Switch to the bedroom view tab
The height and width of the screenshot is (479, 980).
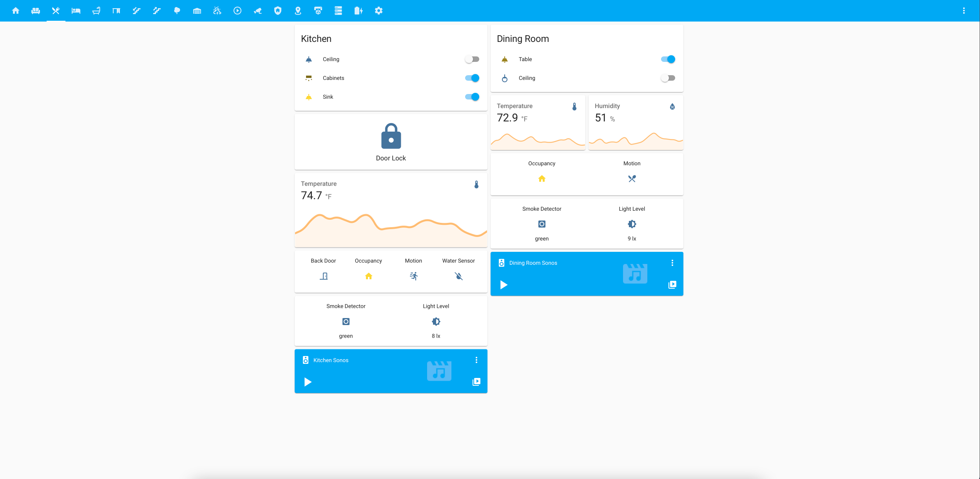76,11
